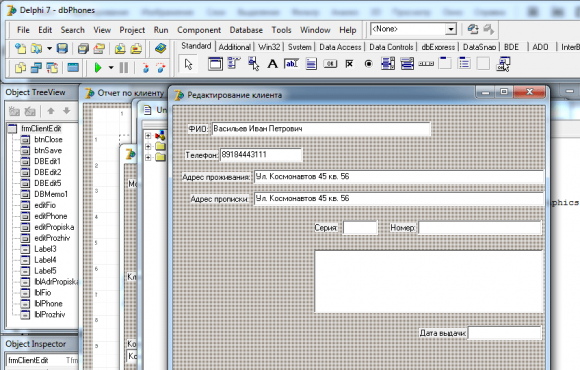Open the desktop layout combo box

(414, 29)
